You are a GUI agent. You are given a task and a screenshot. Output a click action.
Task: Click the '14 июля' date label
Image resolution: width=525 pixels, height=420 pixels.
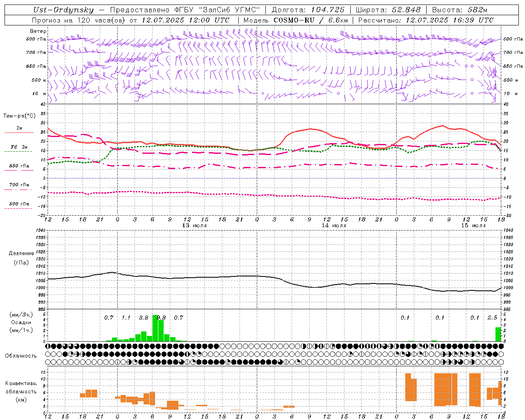[334, 226]
